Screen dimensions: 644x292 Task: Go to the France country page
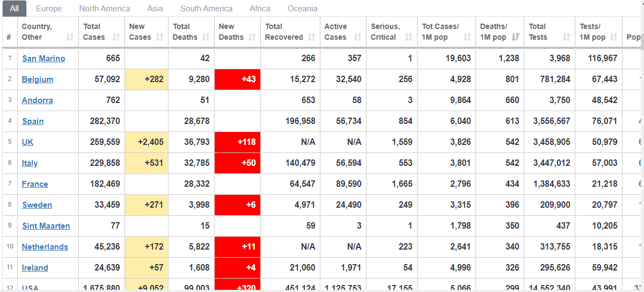pyautogui.click(x=35, y=184)
